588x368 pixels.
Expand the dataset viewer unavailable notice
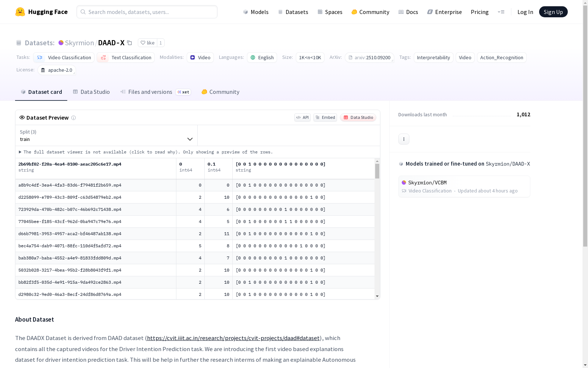coord(146,152)
